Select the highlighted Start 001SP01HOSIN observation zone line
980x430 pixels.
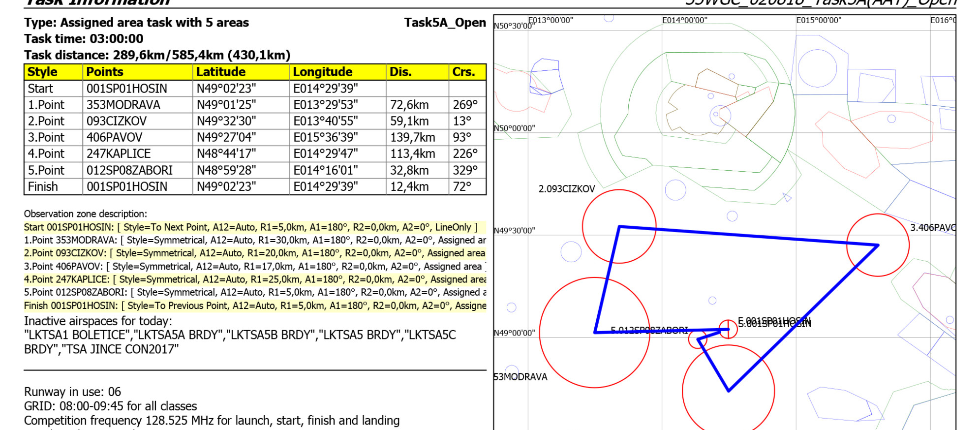tap(251, 227)
